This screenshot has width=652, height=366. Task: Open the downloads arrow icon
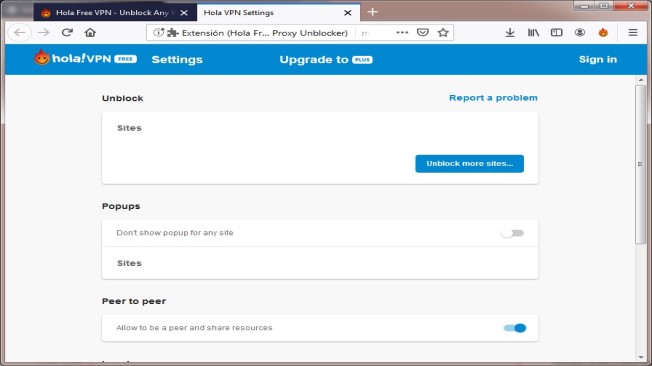point(510,32)
